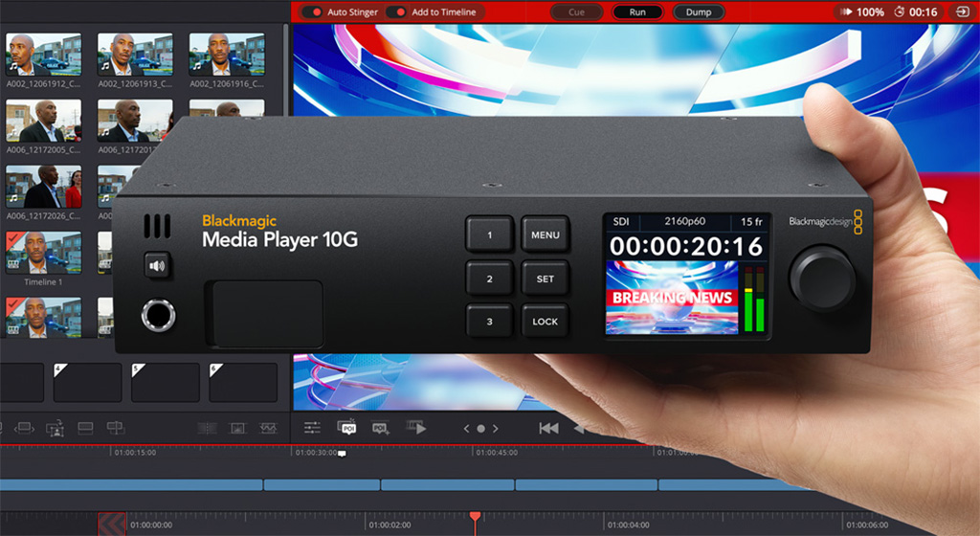
Task: Click the 00:00:20:16 timecode on LCD
Action: click(685, 246)
